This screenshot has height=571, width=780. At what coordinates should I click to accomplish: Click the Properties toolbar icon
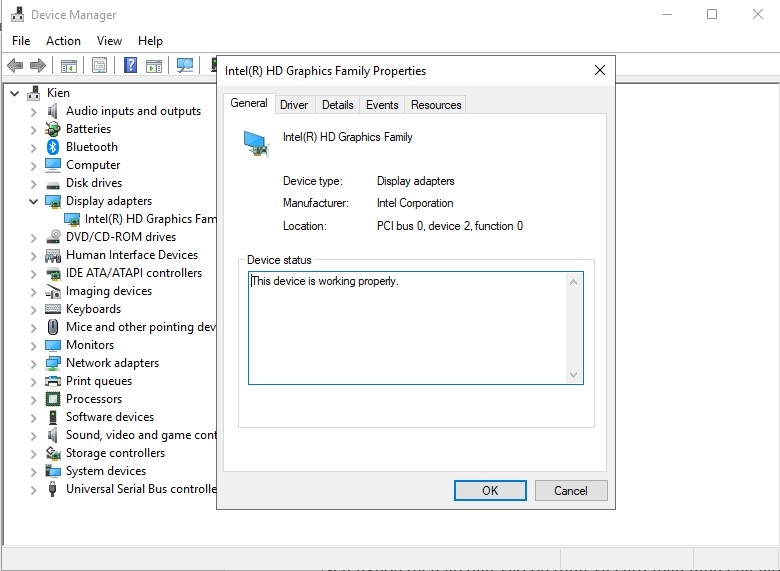tap(99, 65)
